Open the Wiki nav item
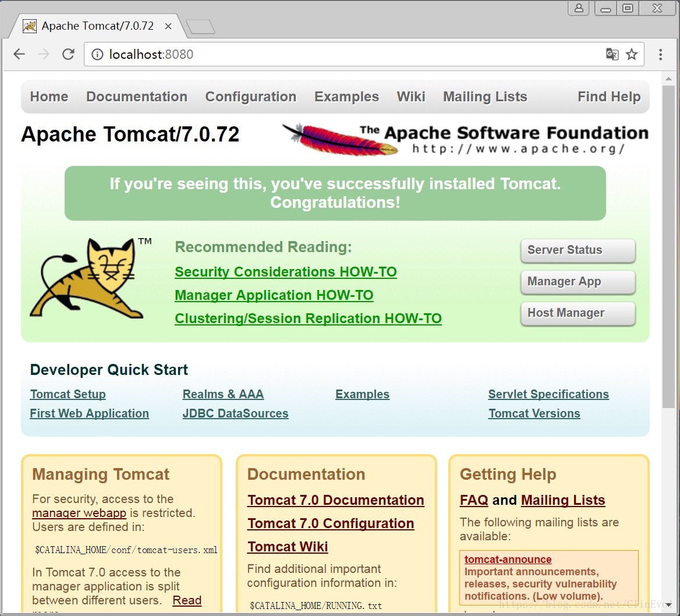 click(x=411, y=97)
